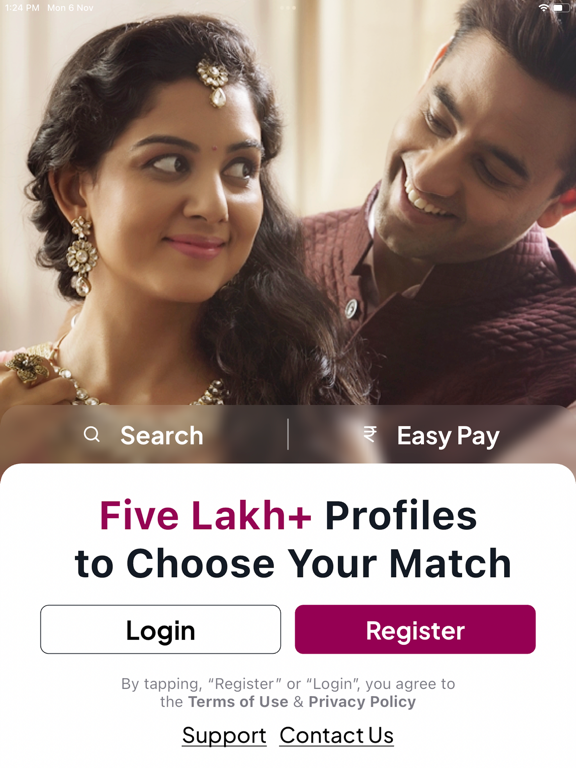The height and width of the screenshot is (768, 576).
Task: Open the Terms of Use link
Action: pyautogui.click(x=238, y=701)
